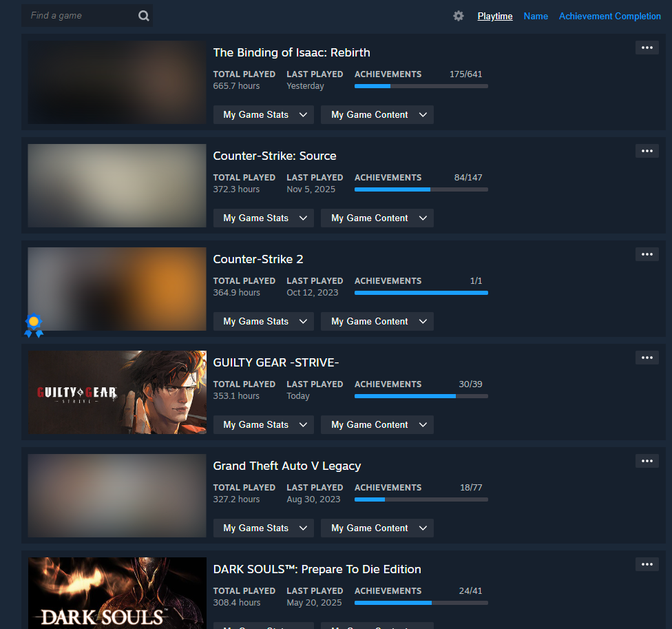Viewport: 672px width, 629px height.
Task: Click the 353.1 hours playtime value
Action: click(236, 396)
